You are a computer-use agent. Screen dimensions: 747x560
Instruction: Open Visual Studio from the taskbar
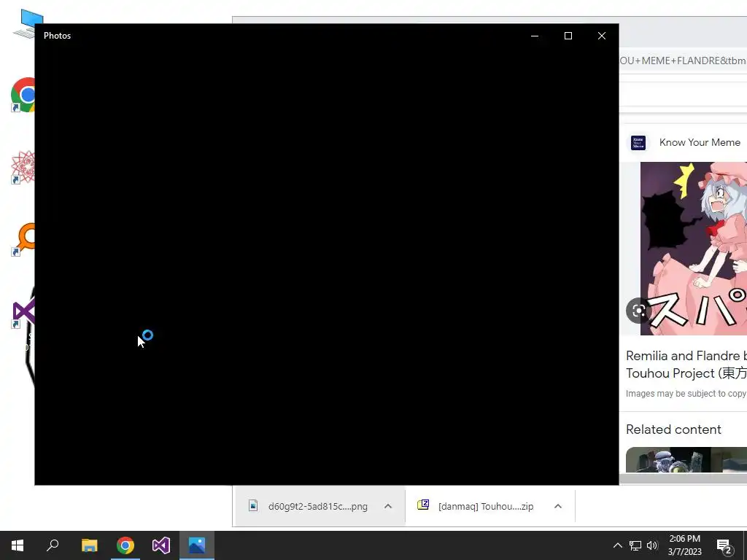(x=161, y=545)
